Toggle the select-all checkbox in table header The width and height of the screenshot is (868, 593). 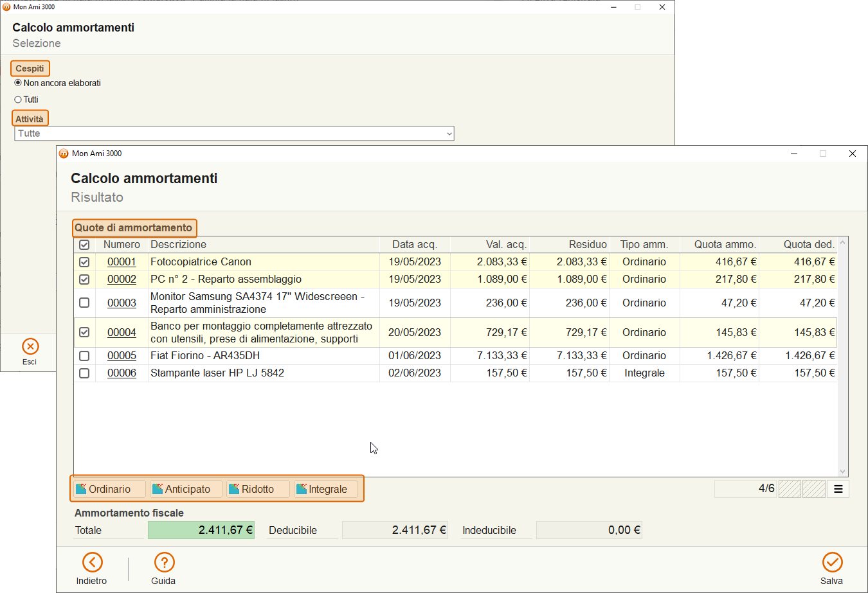coord(84,245)
